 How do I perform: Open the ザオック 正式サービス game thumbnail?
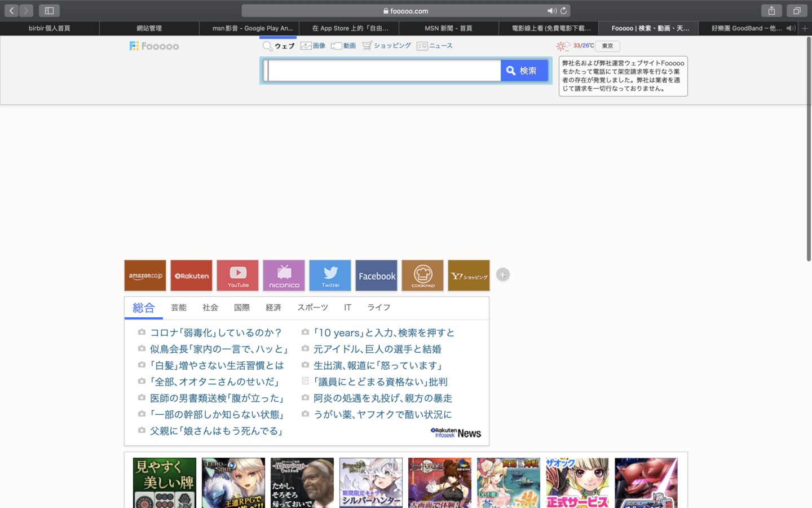click(x=577, y=483)
